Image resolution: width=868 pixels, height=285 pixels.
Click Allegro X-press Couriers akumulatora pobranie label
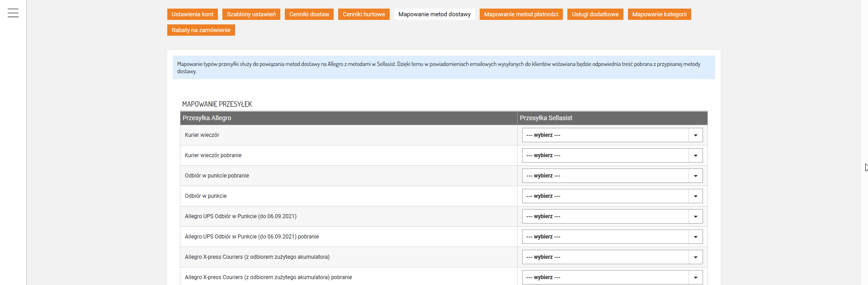[x=269, y=277]
